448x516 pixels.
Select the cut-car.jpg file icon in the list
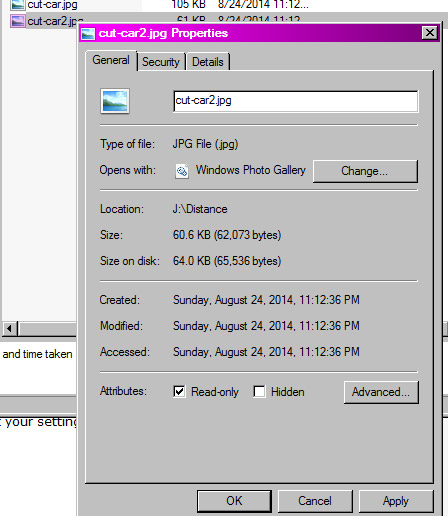pos(18,4)
